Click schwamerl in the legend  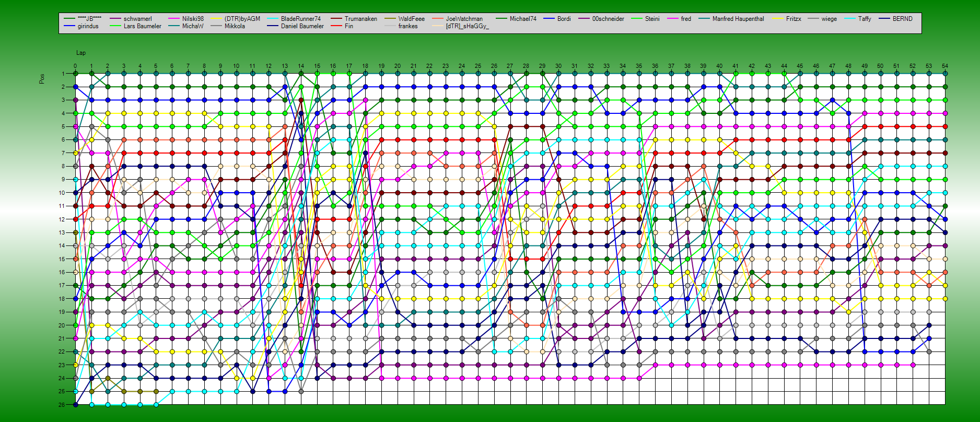[x=137, y=19]
